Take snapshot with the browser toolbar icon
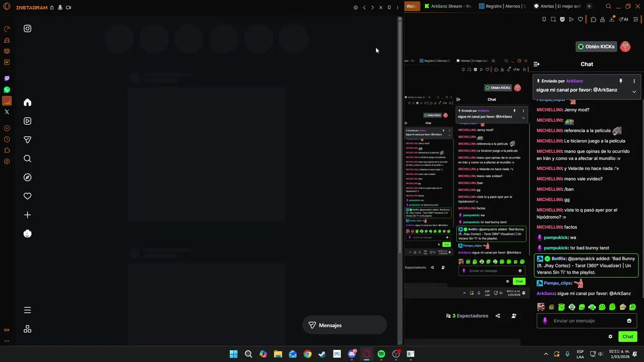644x362 pixels. [553, 20]
